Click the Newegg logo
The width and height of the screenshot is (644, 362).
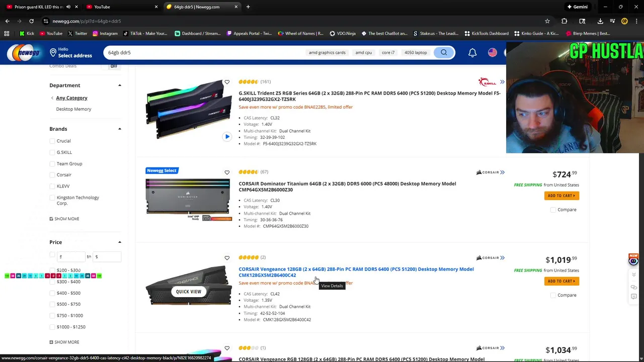(x=23, y=52)
